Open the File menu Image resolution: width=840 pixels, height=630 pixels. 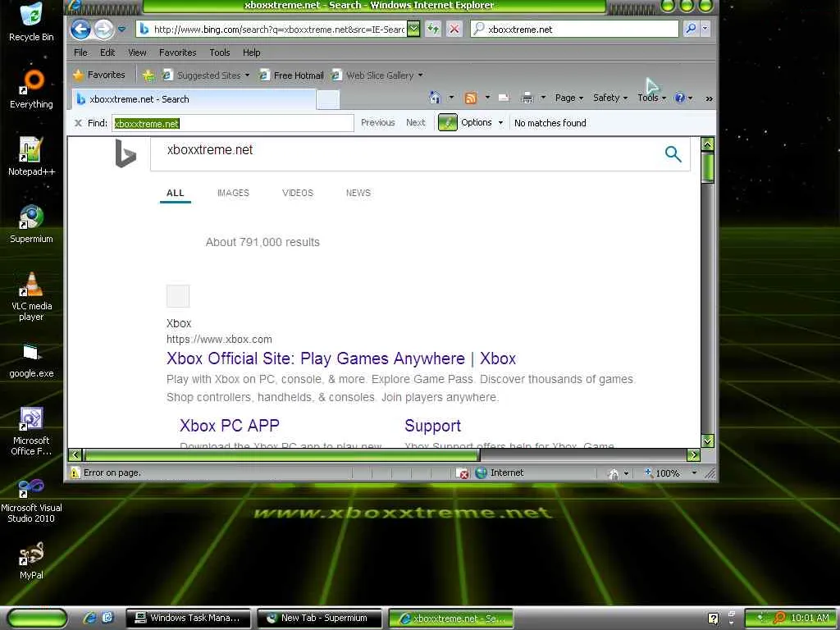pos(80,52)
